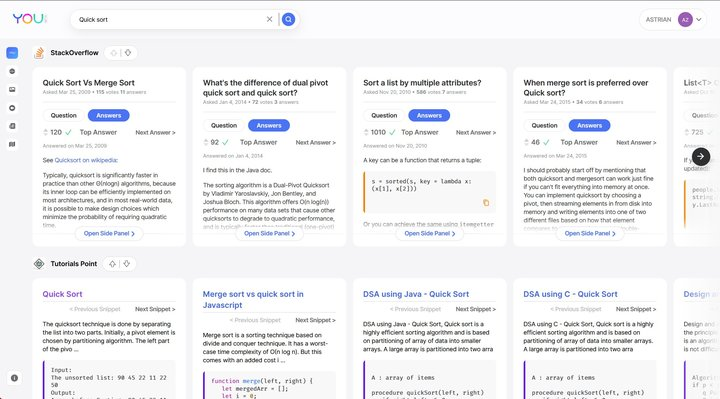The width and height of the screenshot is (720, 399).
Task: Open Side Panel for Sort a list card
Action: point(429,233)
